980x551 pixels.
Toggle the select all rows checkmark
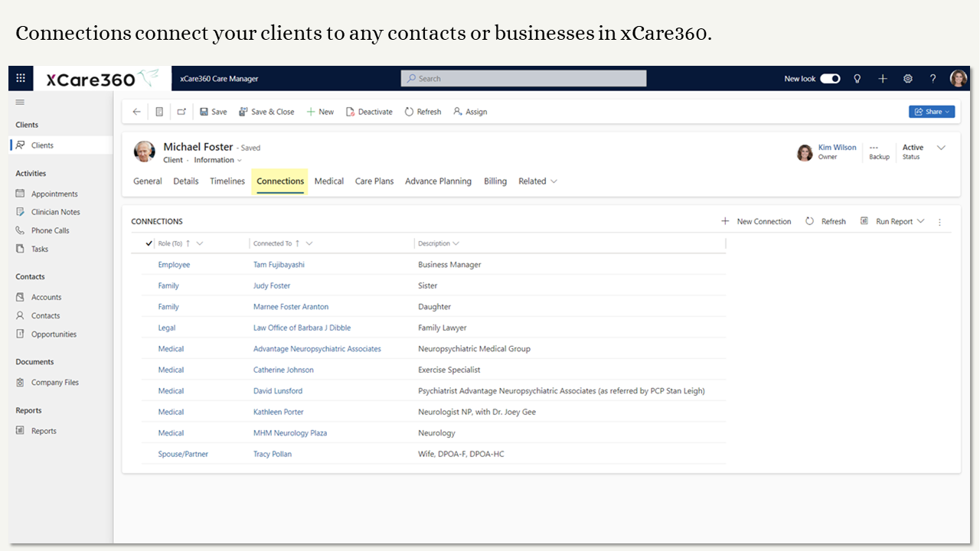(149, 243)
